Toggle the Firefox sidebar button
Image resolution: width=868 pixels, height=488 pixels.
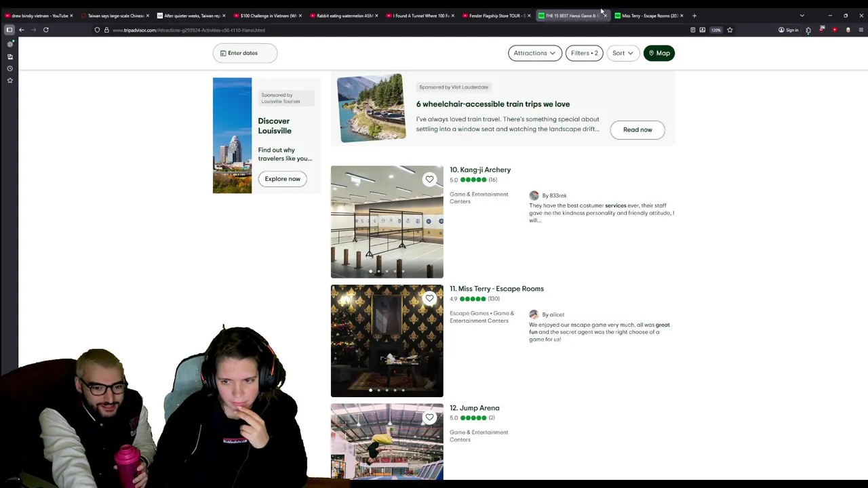[x=9, y=30]
